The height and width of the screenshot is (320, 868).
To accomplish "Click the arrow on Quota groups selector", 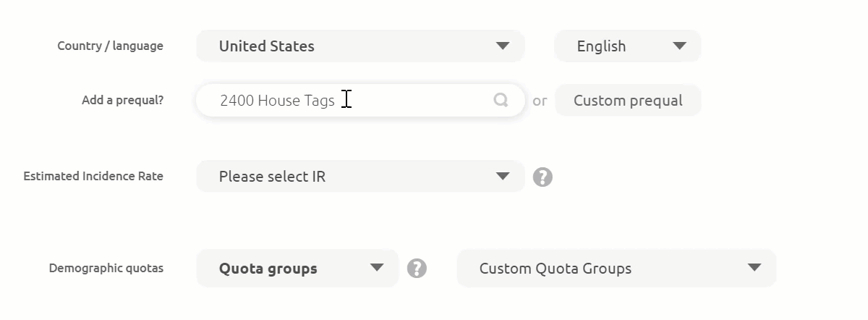I will tap(377, 268).
